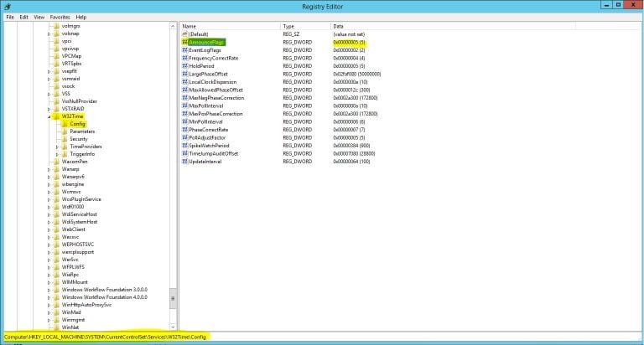Select the WacomPen key
644x345 pixels.
point(75,162)
